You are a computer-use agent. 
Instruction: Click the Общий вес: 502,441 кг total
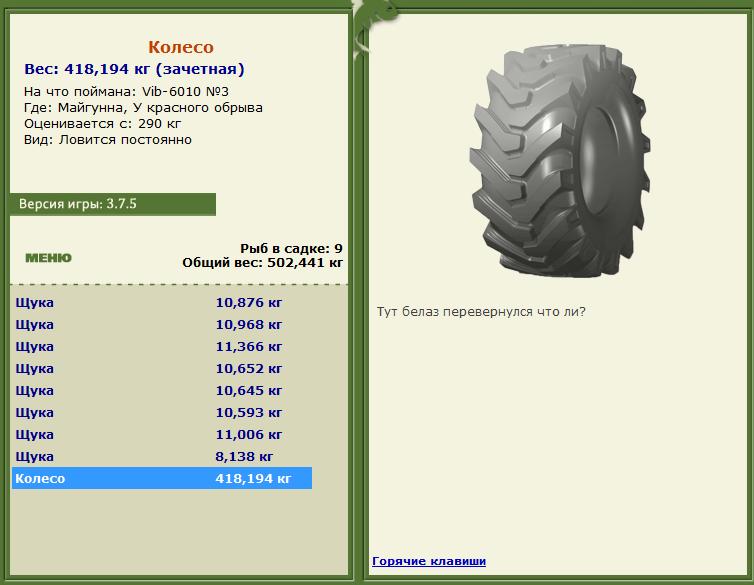click(x=263, y=263)
